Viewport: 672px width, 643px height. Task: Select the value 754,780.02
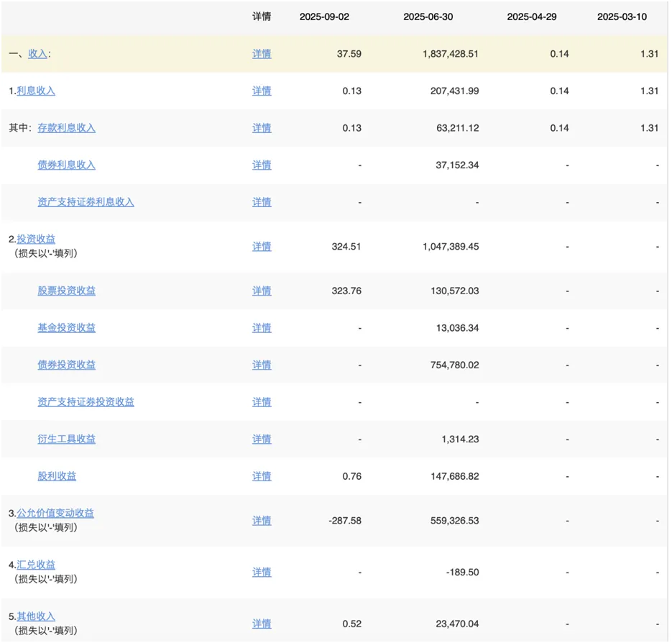click(x=455, y=365)
